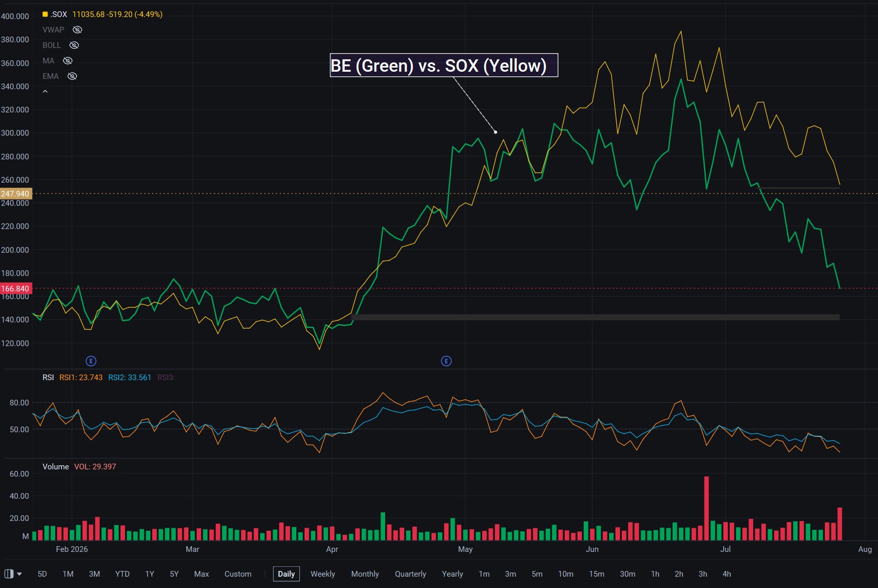Click the RSI1: 23.743 value
878x588 pixels.
click(81, 378)
